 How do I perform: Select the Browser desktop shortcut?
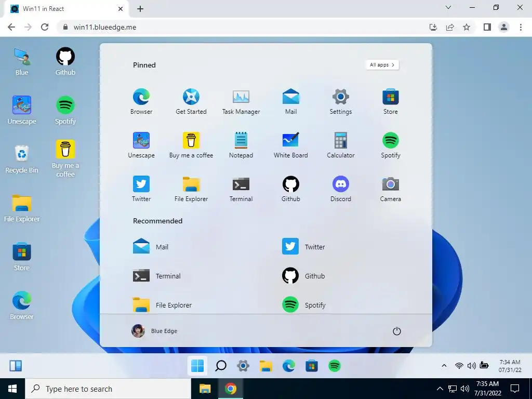pyautogui.click(x=22, y=305)
